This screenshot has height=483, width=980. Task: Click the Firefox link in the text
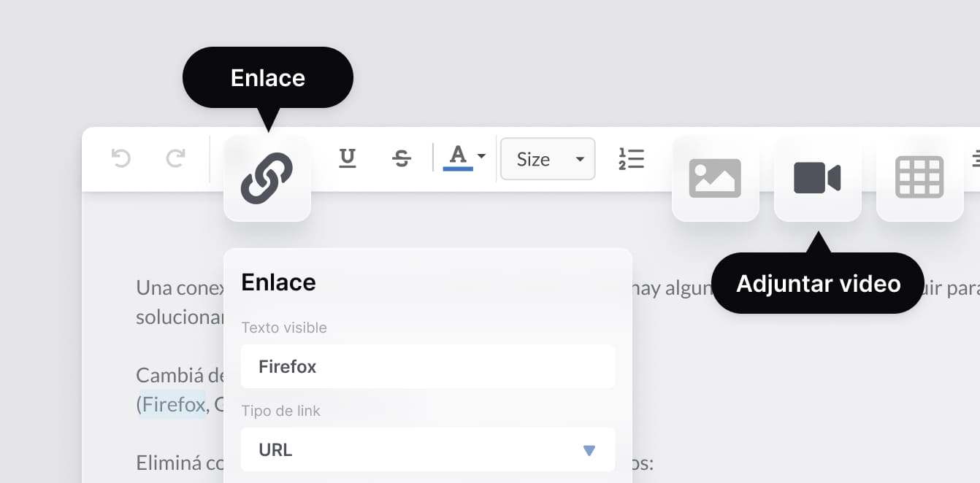point(170,403)
